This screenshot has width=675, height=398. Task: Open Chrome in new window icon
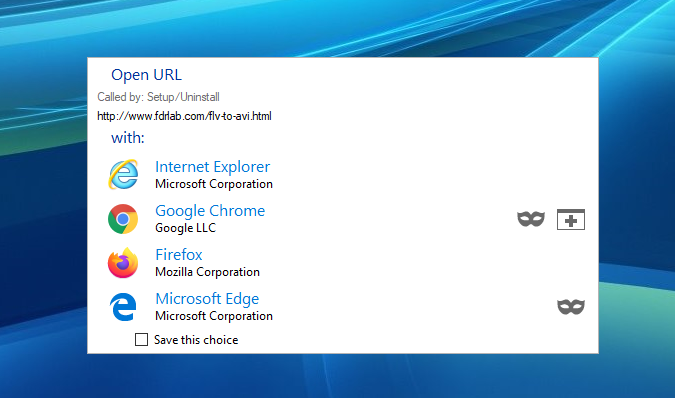pyautogui.click(x=571, y=219)
